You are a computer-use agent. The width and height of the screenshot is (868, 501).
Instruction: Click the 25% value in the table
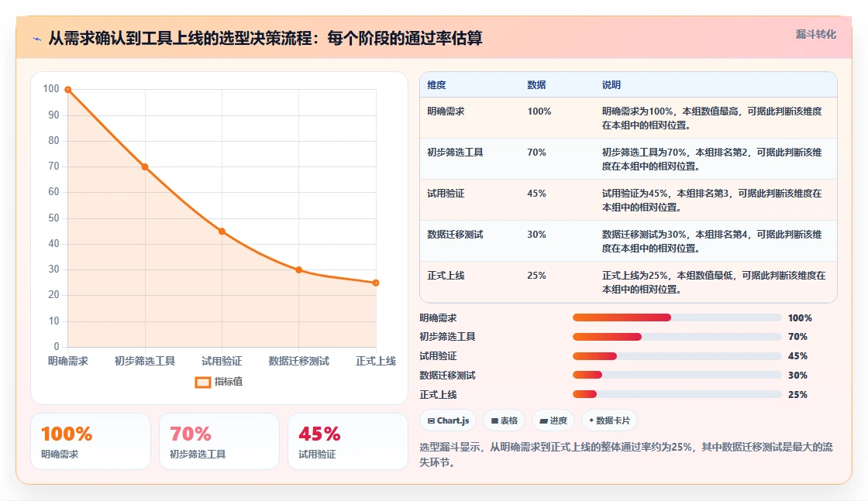536,276
